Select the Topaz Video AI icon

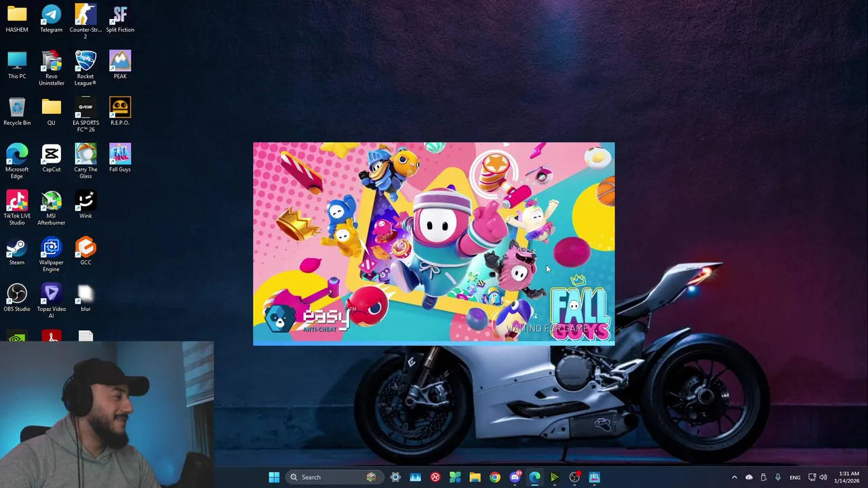[x=51, y=301]
